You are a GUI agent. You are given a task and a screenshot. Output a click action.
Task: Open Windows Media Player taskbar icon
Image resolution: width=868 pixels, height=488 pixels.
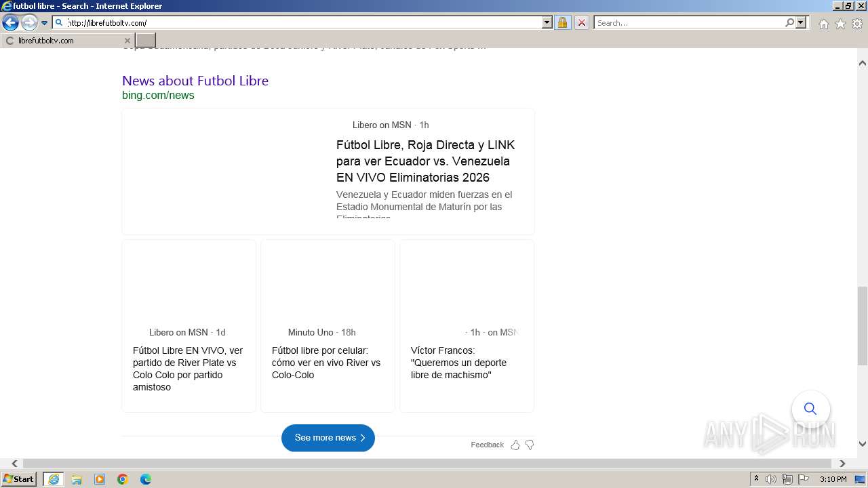point(100,479)
